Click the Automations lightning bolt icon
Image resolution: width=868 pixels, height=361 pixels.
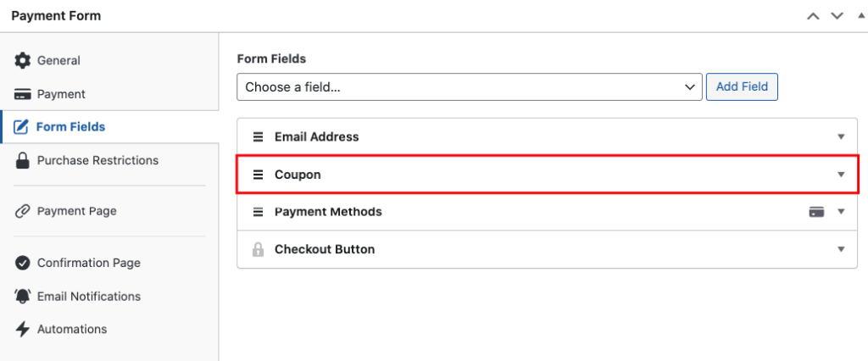23,330
